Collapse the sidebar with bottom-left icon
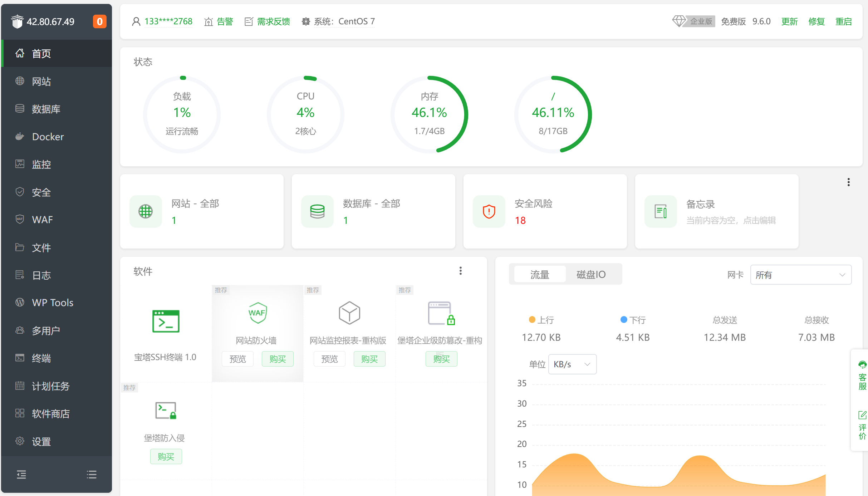Image resolution: width=868 pixels, height=496 pixels. [x=21, y=475]
